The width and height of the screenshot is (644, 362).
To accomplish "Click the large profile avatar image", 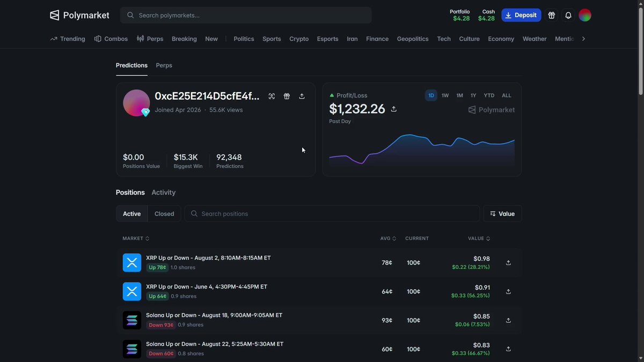I will point(136,103).
